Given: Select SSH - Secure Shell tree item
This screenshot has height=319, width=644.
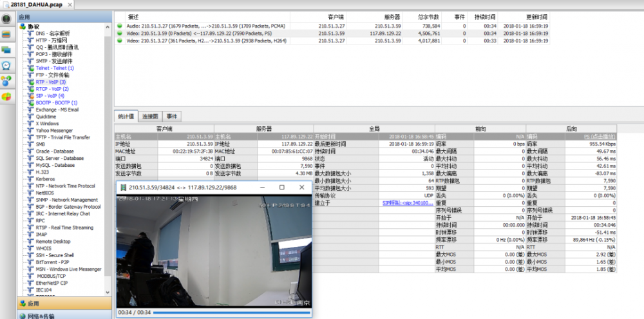Looking at the screenshot, I should 55,255.
